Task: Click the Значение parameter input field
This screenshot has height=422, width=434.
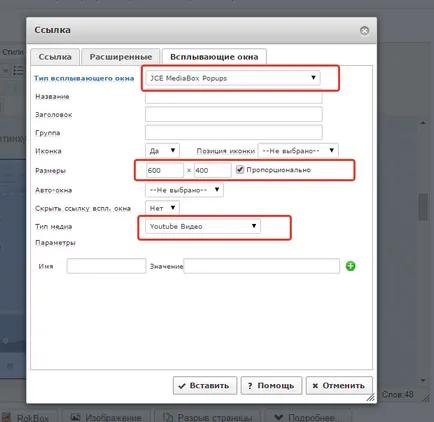Action: [x=262, y=266]
